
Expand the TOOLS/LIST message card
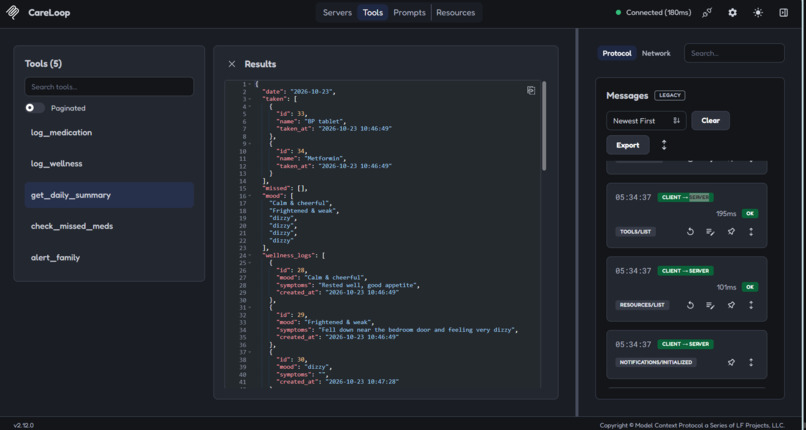(x=751, y=232)
